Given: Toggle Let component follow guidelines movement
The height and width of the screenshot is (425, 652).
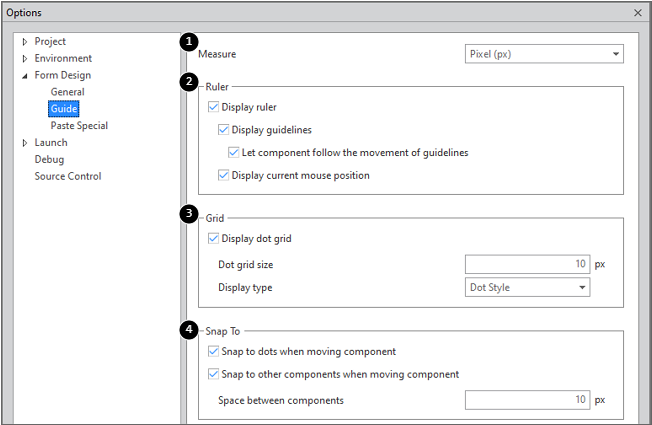Looking at the screenshot, I should (234, 153).
